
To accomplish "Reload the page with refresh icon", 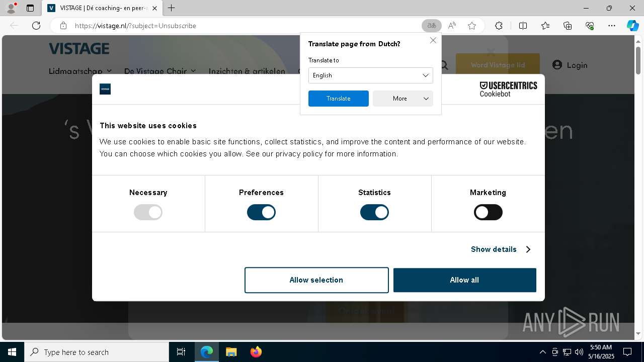I will tap(36, 26).
